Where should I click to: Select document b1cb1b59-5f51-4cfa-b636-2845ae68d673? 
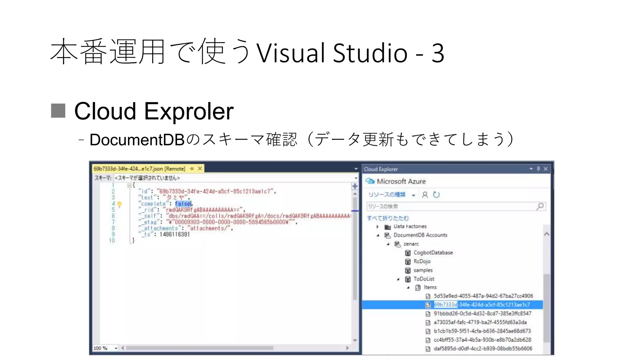pyautogui.click(x=482, y=331)
